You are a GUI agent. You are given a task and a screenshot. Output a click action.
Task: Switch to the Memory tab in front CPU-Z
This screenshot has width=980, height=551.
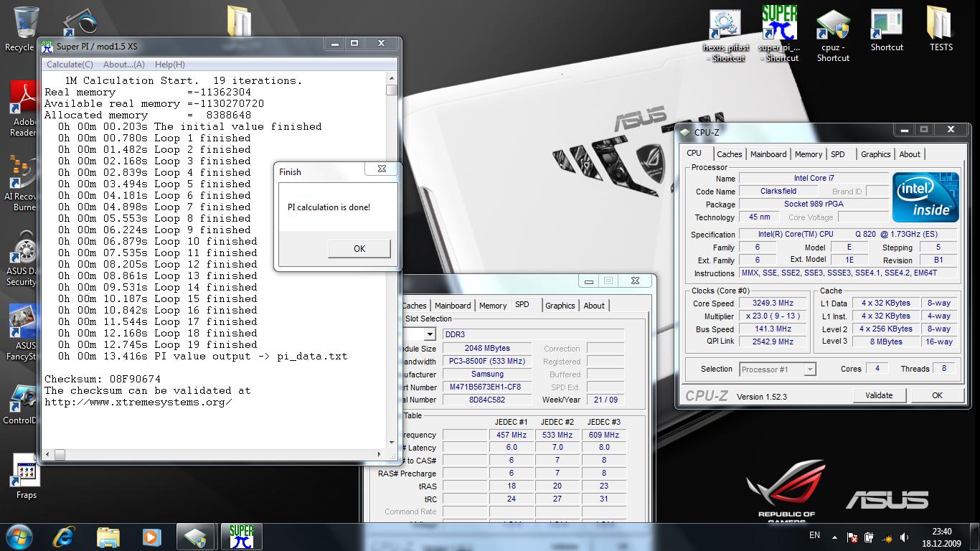tap(809, 154)
